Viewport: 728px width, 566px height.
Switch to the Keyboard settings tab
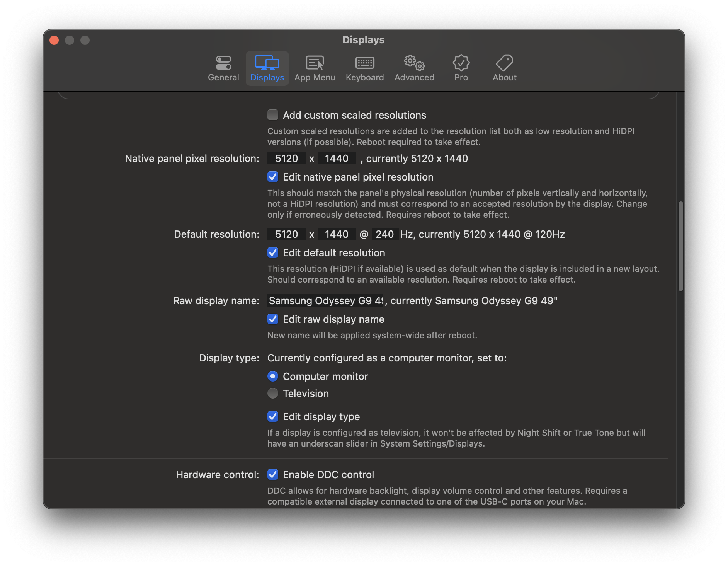click(x=364, y=68)
